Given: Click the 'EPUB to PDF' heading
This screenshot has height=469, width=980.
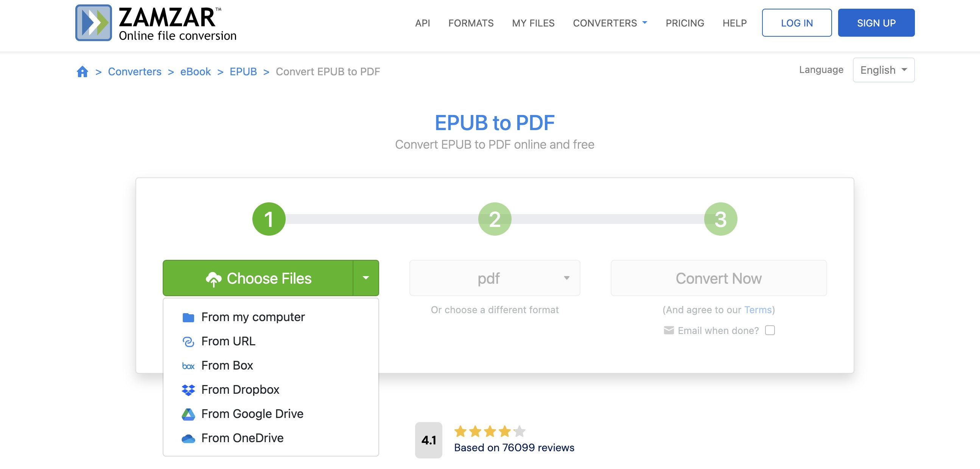Looking at the screenshot, I should click(x=495, y=123).
